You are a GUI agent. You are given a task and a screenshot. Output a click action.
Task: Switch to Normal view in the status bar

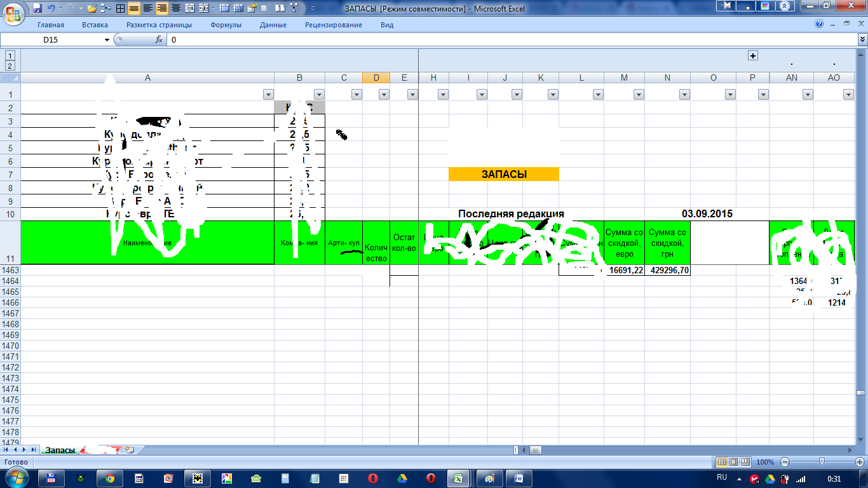click(721, 462)
